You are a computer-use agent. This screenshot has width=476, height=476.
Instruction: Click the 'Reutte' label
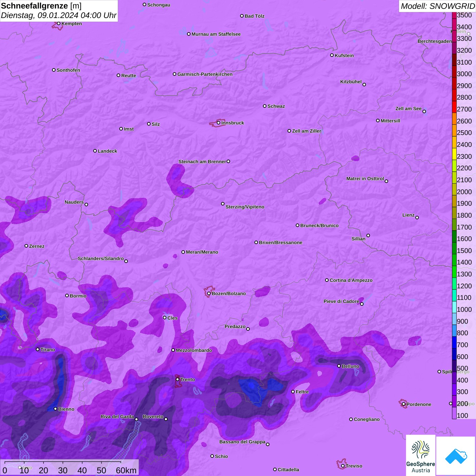[129, 75]
